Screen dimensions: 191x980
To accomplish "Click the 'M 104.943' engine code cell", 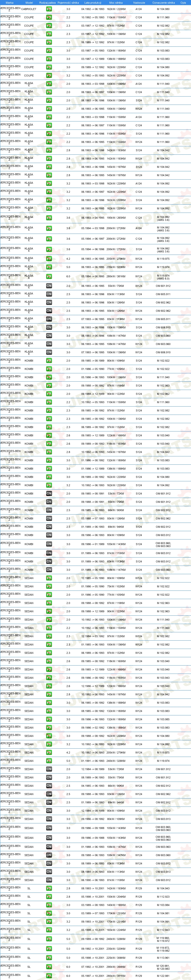I will coord(163,889).
